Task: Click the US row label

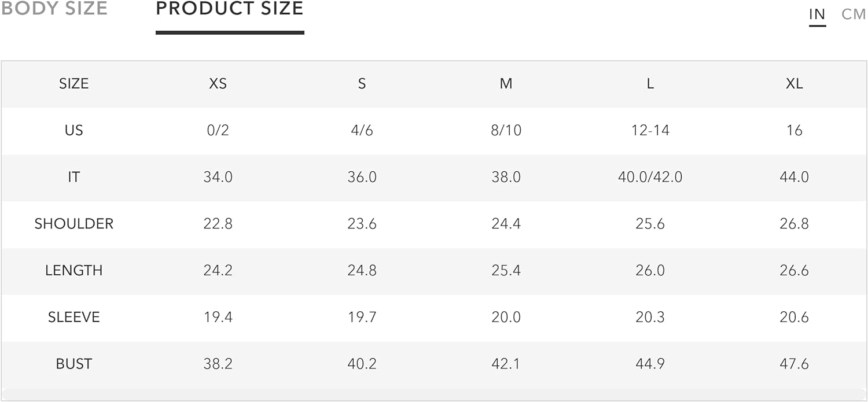Action: [74, 130]
